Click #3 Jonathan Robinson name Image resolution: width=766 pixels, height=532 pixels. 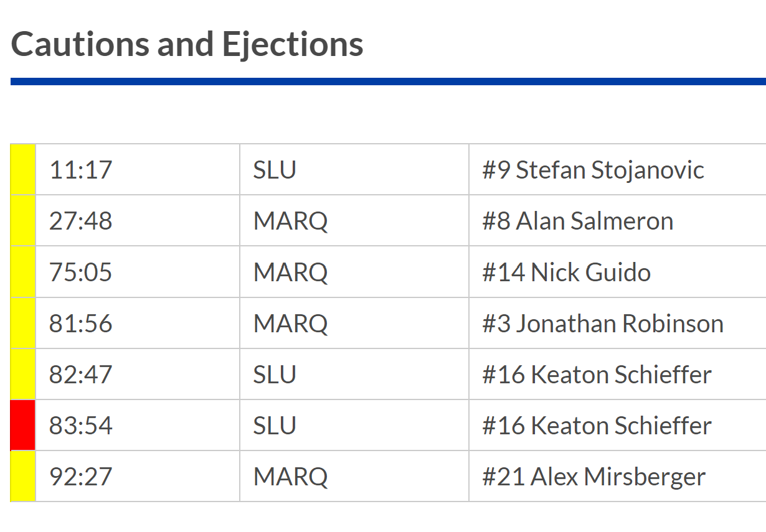click(x=602, y=324)
